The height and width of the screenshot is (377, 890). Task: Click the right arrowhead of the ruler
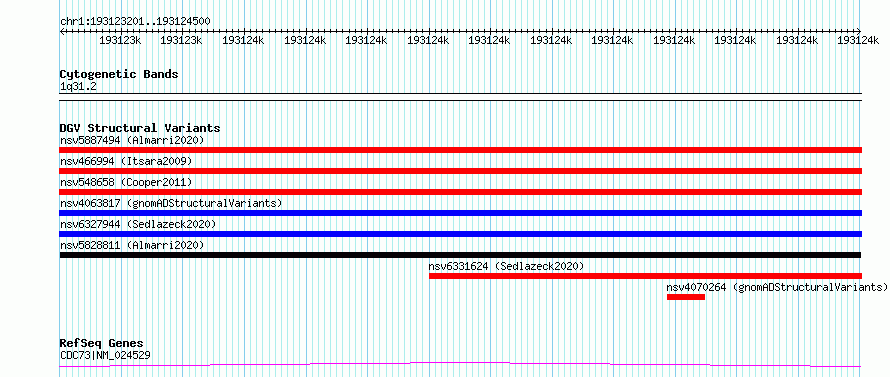coord(859,31)
